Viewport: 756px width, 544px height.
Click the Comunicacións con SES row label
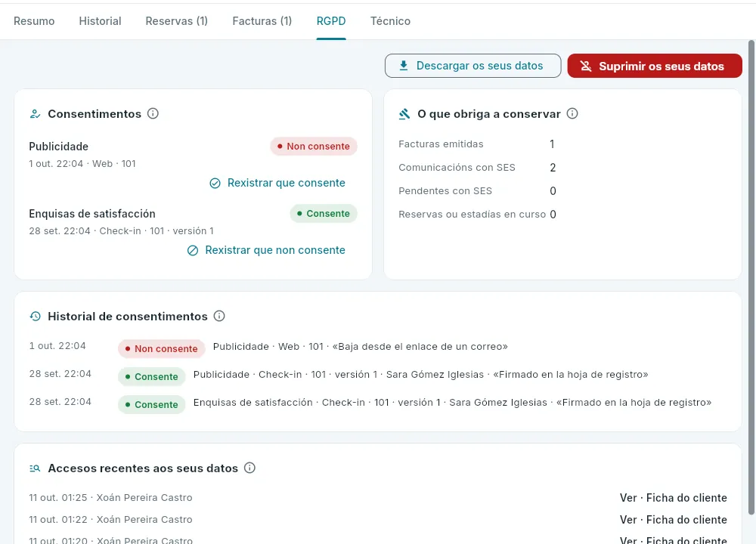pyautogui.click(x=457, y=168)
